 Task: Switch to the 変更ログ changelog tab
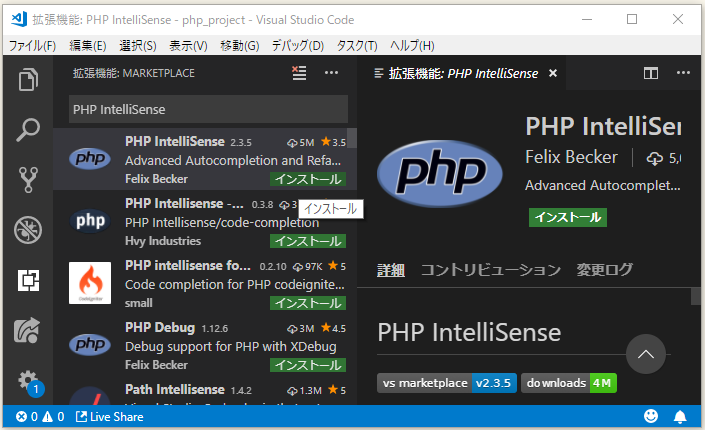(604, 270)
